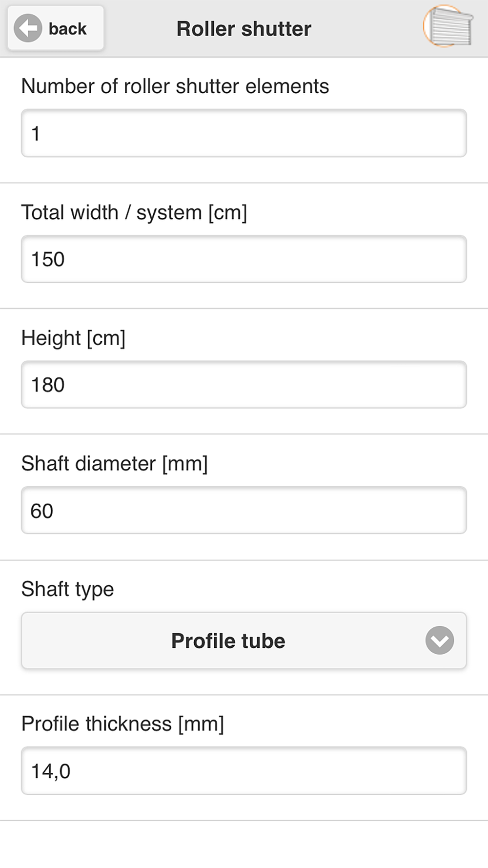Focus the Profile thickness field showing 14,0
The height and width of the screenshot is (868, 488).
coord(244,771)
